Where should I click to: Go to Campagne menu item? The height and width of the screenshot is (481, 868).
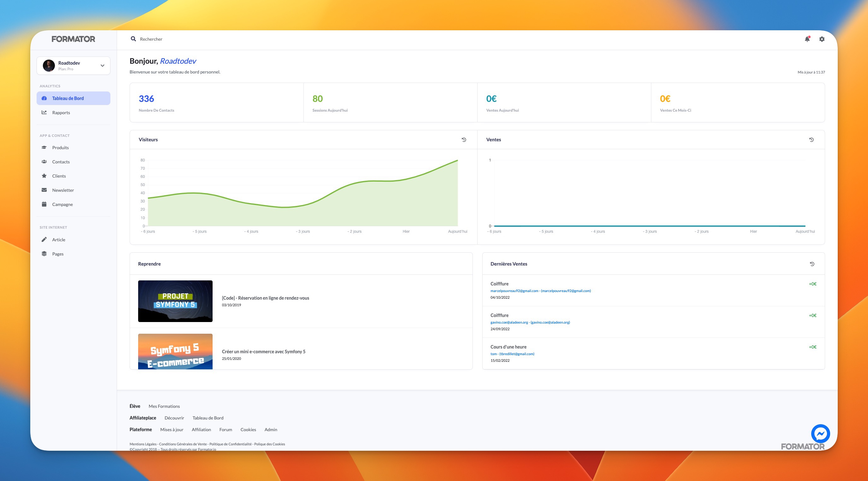(x=62, y=204)
